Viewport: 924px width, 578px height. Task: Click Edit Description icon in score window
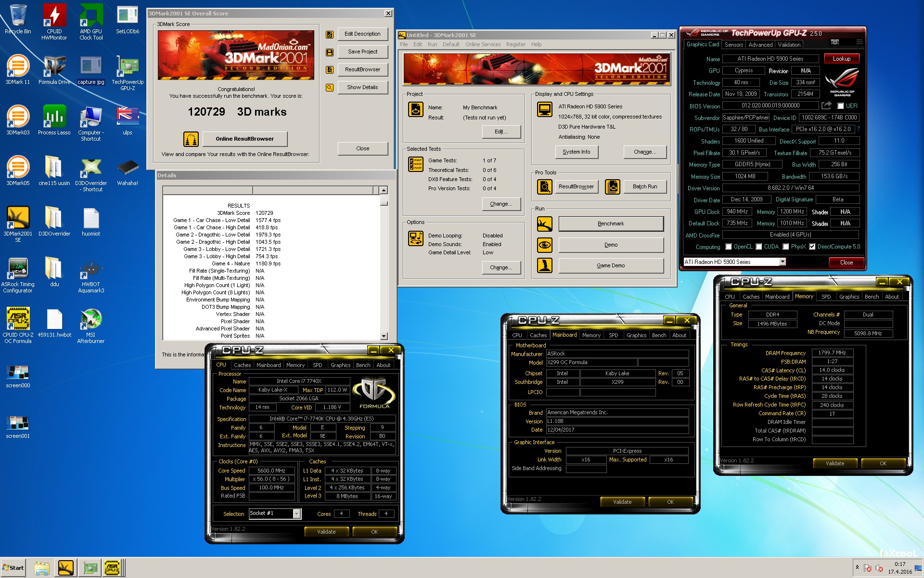[330, 34]
